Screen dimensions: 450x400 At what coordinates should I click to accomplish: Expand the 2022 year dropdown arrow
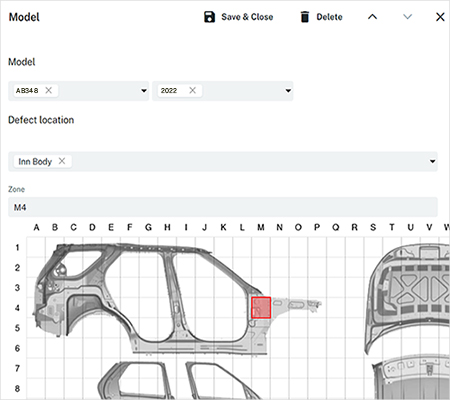(288, 91)
